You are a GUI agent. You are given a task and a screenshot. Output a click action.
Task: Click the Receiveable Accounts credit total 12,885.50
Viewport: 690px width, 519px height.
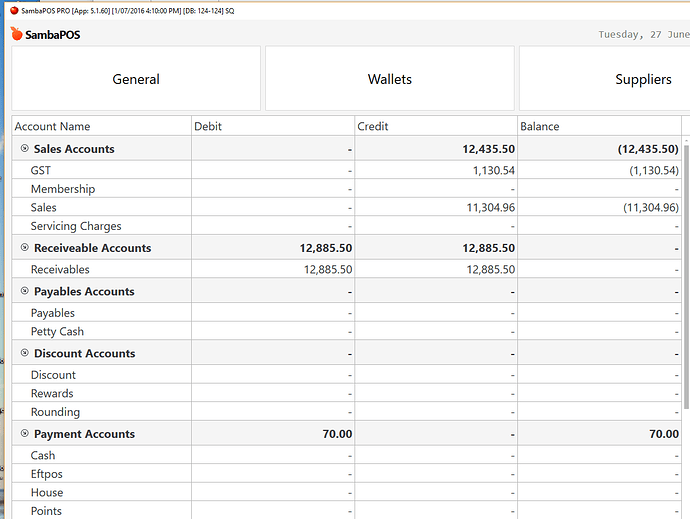click(x=488, y=248)
